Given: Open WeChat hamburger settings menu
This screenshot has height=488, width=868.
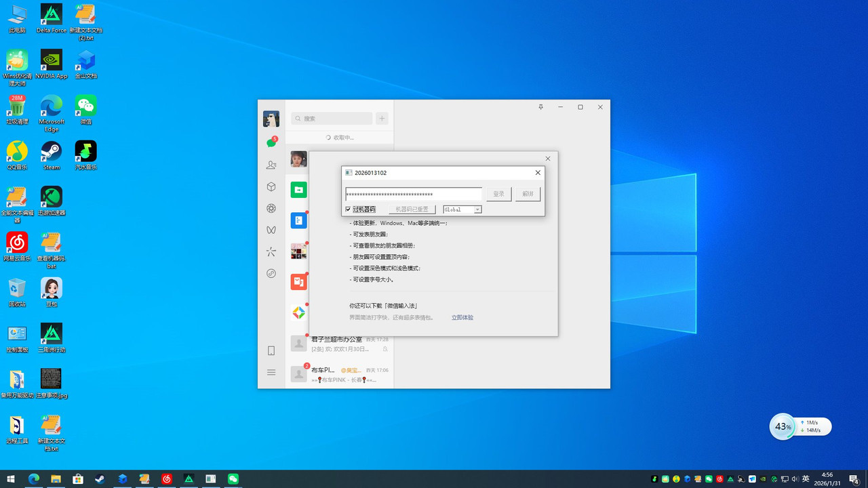Looking at the screenshot, I should [x=271, y=372].
